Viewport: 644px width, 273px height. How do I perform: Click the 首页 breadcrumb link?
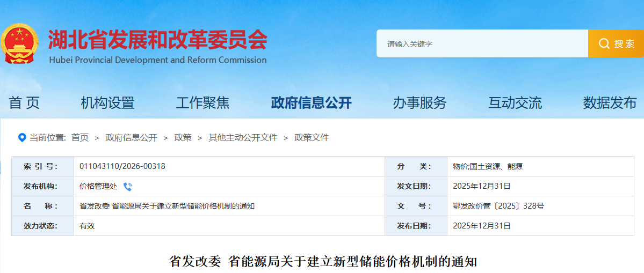pos(80,138)
